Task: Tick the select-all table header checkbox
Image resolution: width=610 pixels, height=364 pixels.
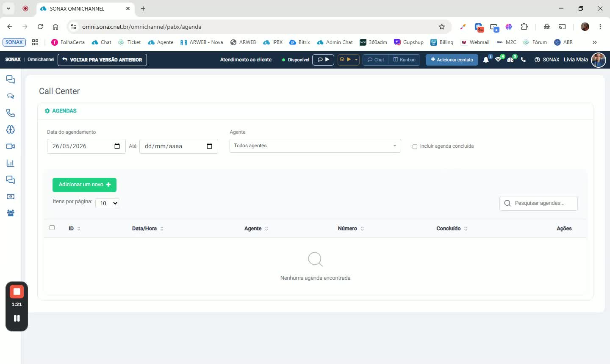Action: pos(52,228)
